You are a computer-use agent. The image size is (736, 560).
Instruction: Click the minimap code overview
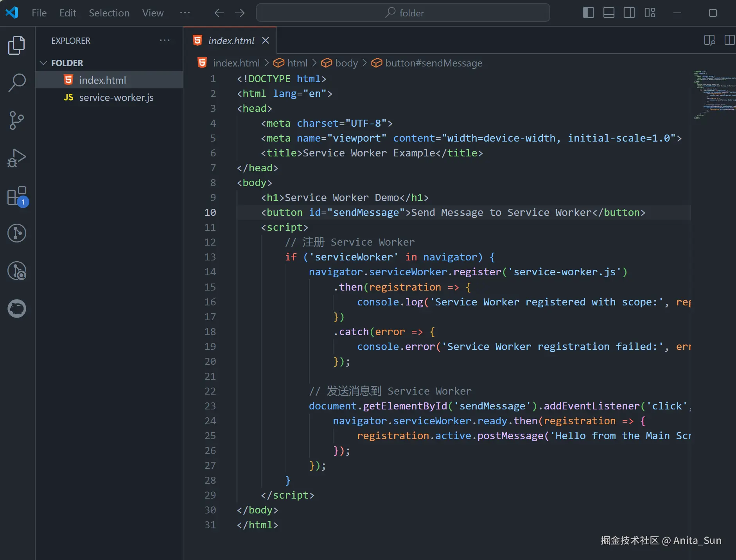point(714,95)
